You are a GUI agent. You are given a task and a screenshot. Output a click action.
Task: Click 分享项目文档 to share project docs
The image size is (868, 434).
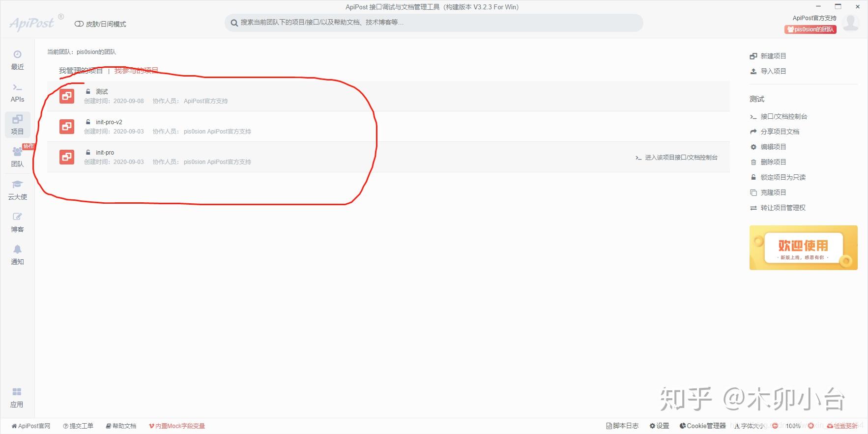tap(775, 132)
